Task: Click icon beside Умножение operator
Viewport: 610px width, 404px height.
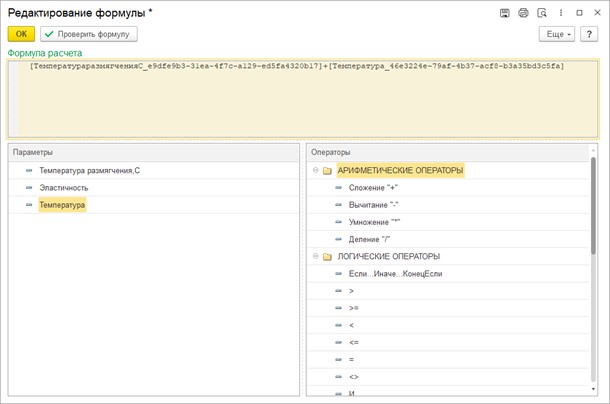Action: click(338, 222)
